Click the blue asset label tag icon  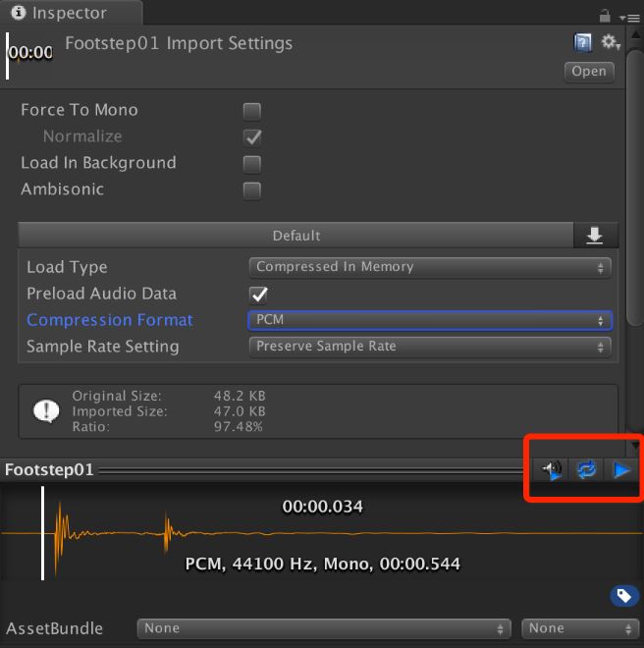[x=621, y=595]
